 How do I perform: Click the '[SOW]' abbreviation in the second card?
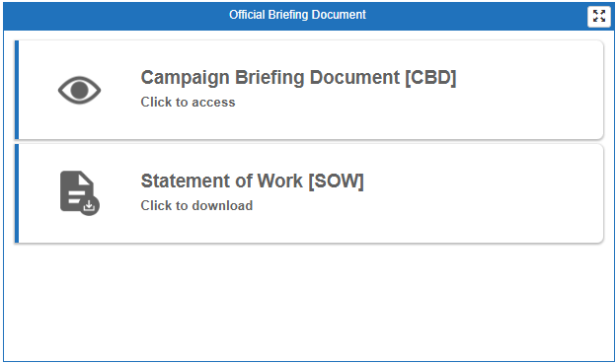[337, 182]
